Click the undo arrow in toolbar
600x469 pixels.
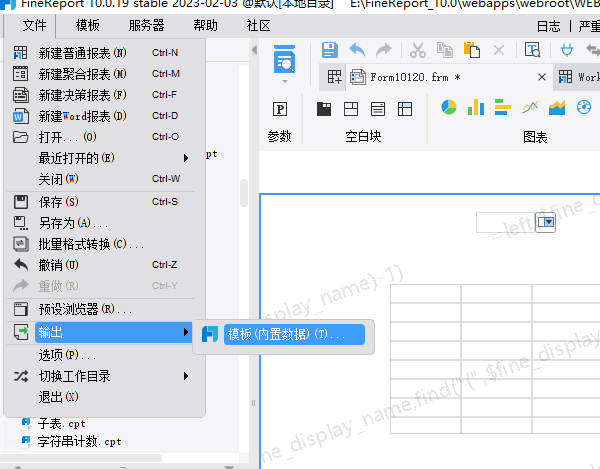tap(357, 50)
